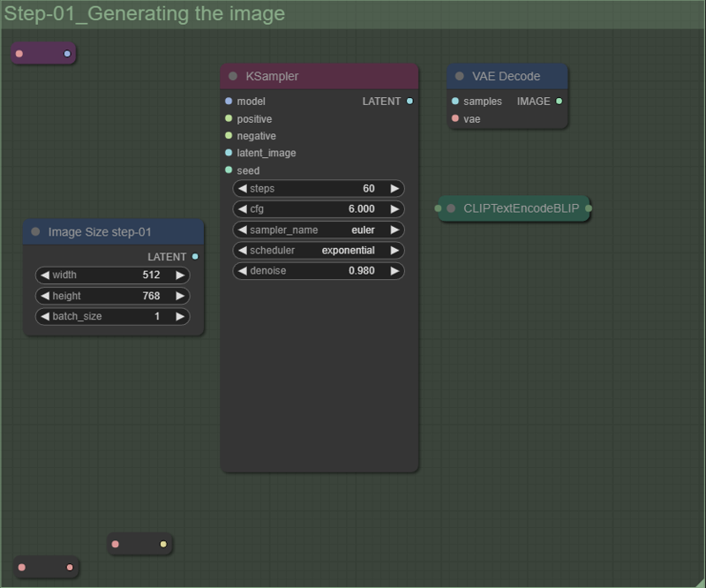706x588 pixels.
Task: Click the batch_size value 1
Action: (x=157, y=316)
